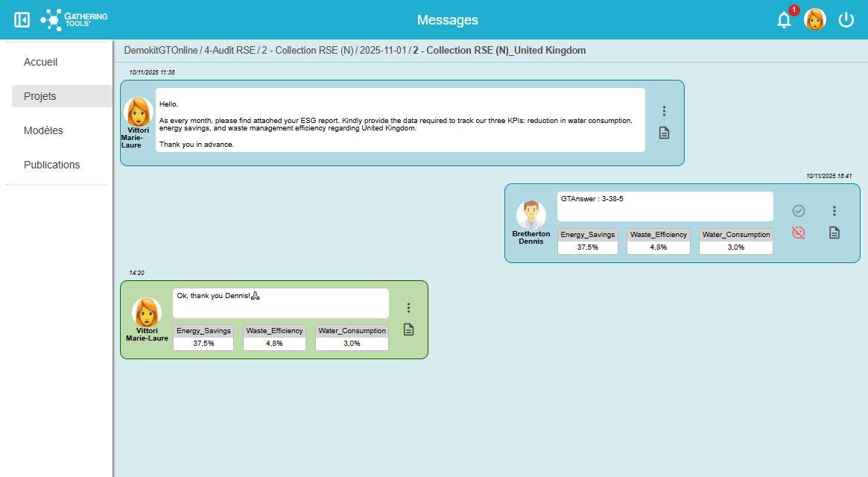Click the Collection RSE (N)_United Kingdom breadcrumb
This screenshot has width=868, height=477.
click(x=499, y=51)
